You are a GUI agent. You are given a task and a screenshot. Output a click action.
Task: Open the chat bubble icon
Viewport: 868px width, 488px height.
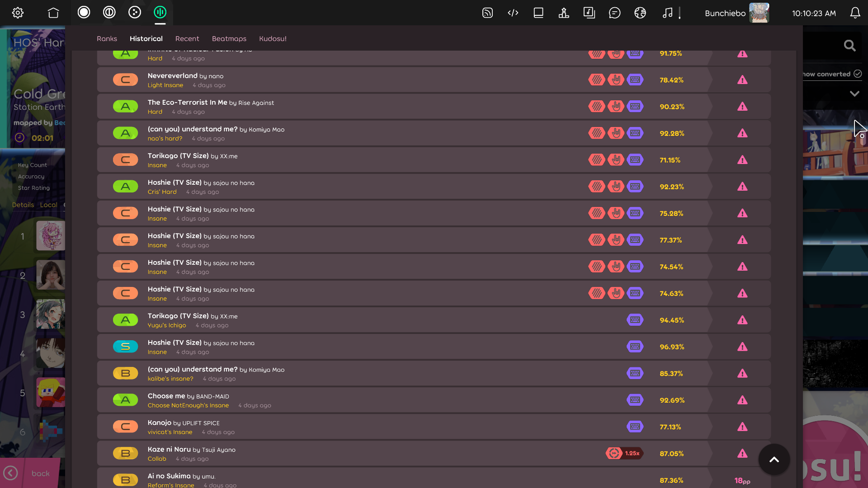[x=614, y=13]
